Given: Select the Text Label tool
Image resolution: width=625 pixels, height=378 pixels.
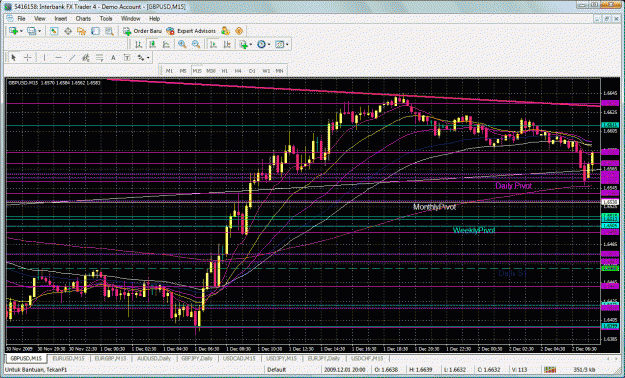Looking at the screenshot, I should tap(127, 58).
